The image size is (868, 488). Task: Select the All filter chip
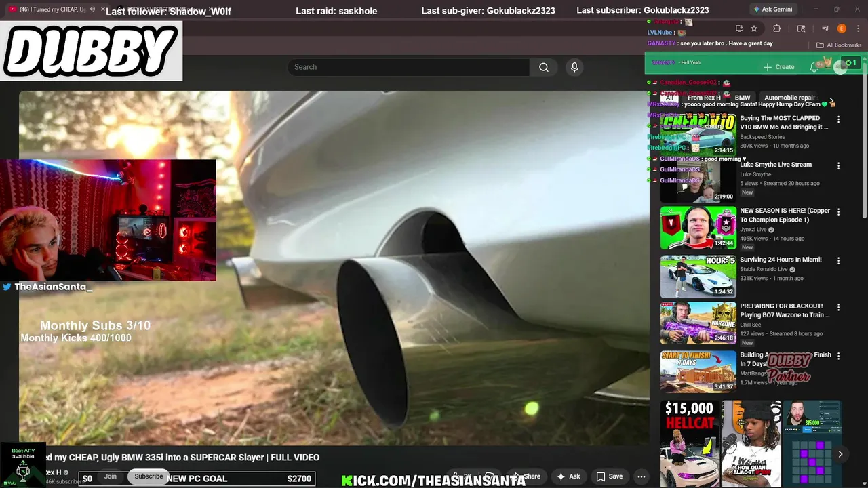669,98
